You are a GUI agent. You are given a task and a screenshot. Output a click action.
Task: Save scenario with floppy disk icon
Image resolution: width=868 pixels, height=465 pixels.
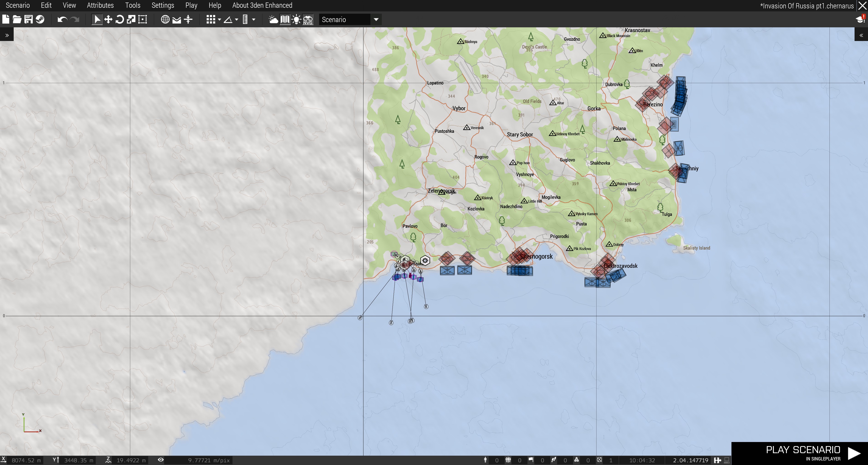tap(28, 20)
